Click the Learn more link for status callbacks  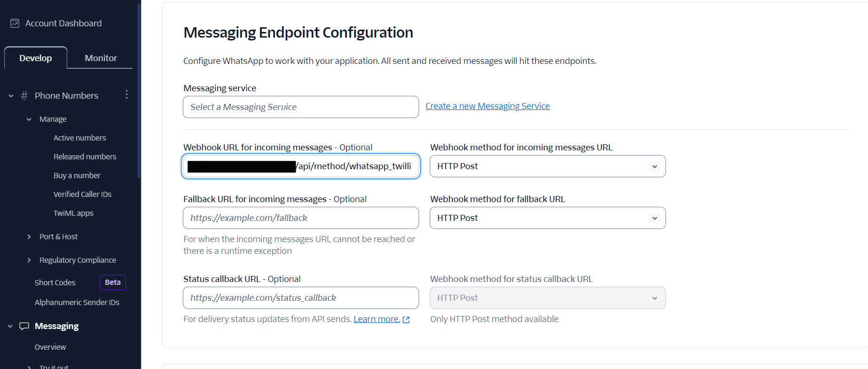coord(376,319)
